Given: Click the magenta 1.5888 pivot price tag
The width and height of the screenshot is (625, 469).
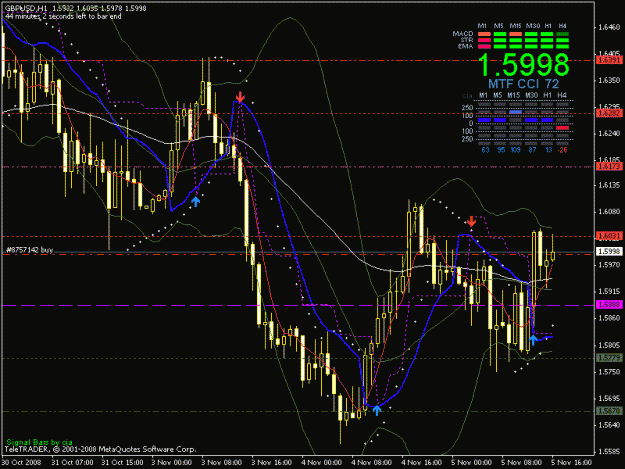Looking at the screenshot, I should click(609, 305).
